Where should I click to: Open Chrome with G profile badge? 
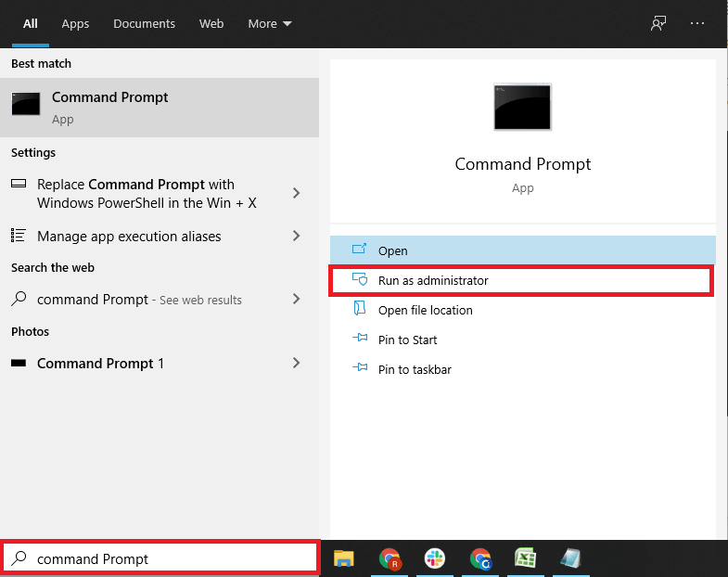click(480, 558)
